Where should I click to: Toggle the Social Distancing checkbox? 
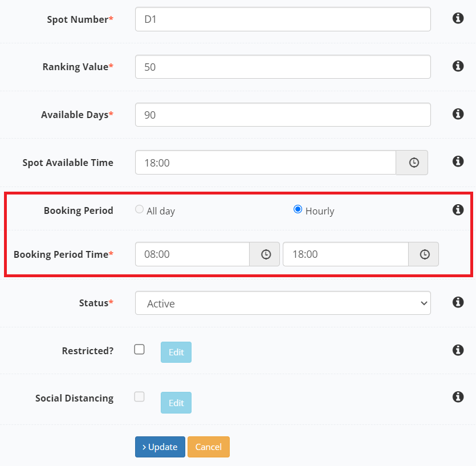[x=139, y=397]
